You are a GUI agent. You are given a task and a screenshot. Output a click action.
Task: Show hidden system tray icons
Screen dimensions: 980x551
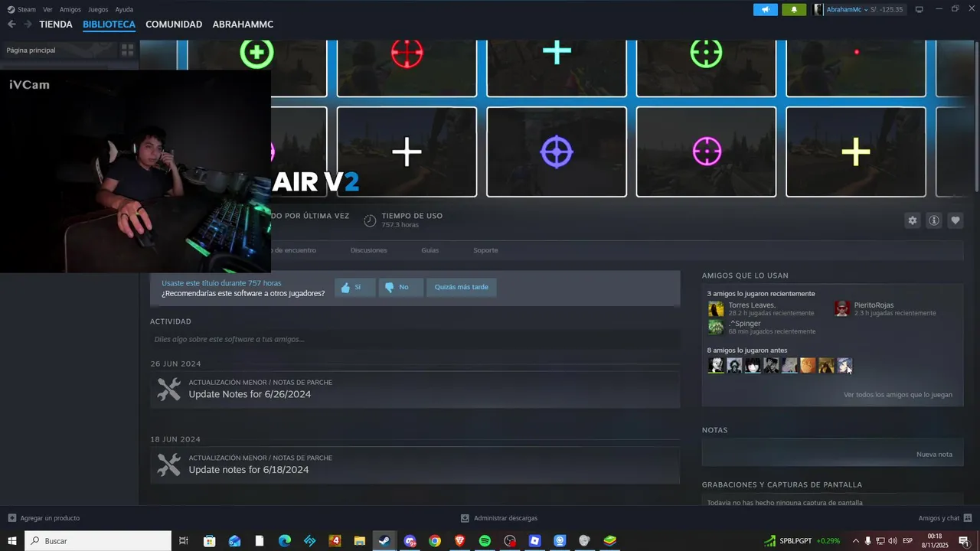pos(855,541)
